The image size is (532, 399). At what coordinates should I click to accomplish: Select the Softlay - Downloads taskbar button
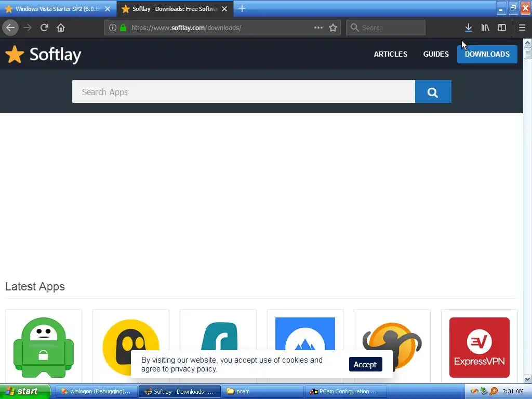pos(179,391)
